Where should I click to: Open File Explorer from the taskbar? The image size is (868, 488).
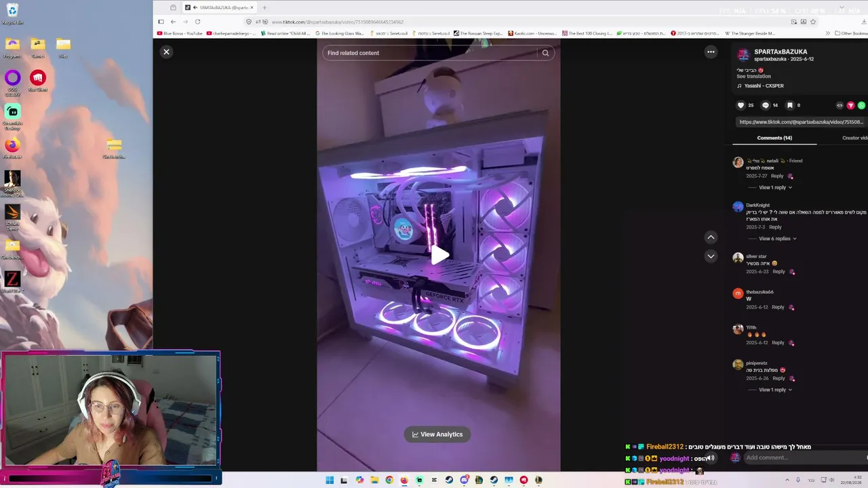pyautogui.click(x=374, y=480)
